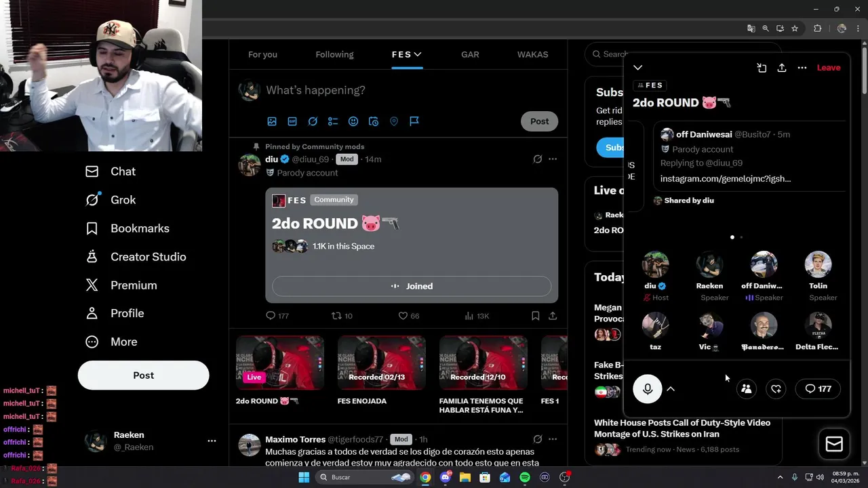Open floating Messages envelope button
Image resolution: width=868 pixels, height=488 pixels.
[834, 444]
